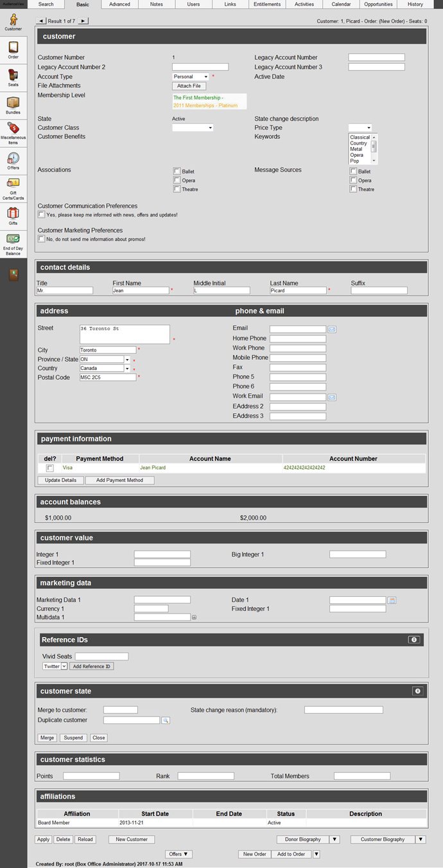The width and height of the screenshot is (443, 868).
Task: Click Duplicate customer search magnifier icon
Action: tap(165, 721)
